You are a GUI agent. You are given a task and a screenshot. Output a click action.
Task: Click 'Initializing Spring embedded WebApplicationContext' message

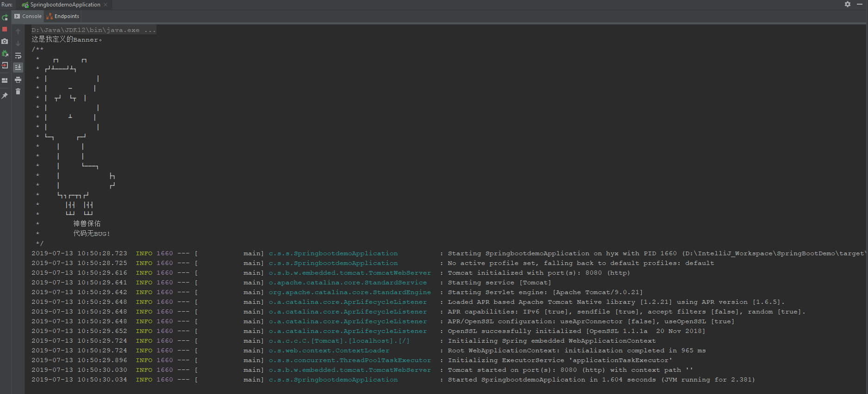[552, 341]
